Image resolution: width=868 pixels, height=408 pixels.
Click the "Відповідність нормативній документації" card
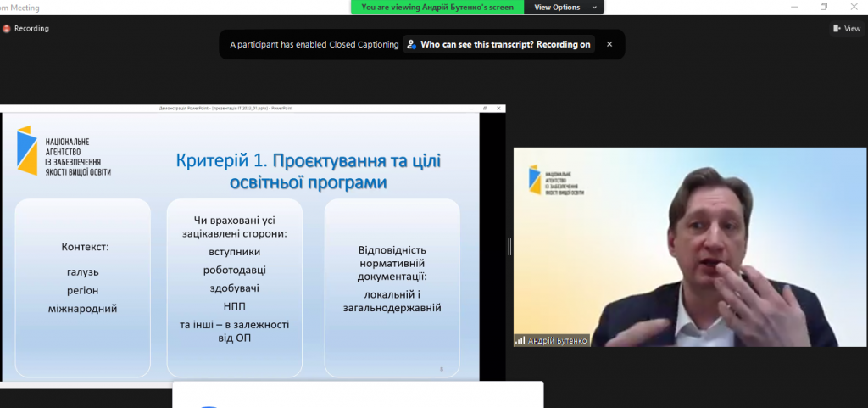click(x=392, y=287)
